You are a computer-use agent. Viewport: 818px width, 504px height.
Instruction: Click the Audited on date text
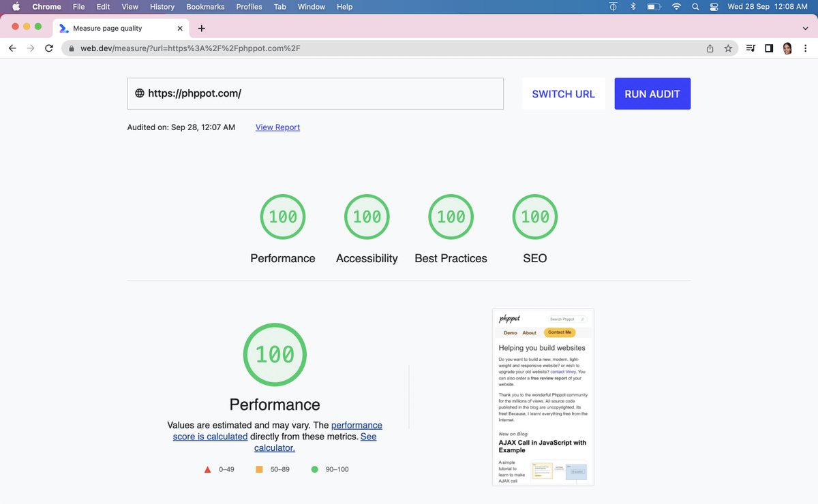pyautogui.click(x=181, y=127)
